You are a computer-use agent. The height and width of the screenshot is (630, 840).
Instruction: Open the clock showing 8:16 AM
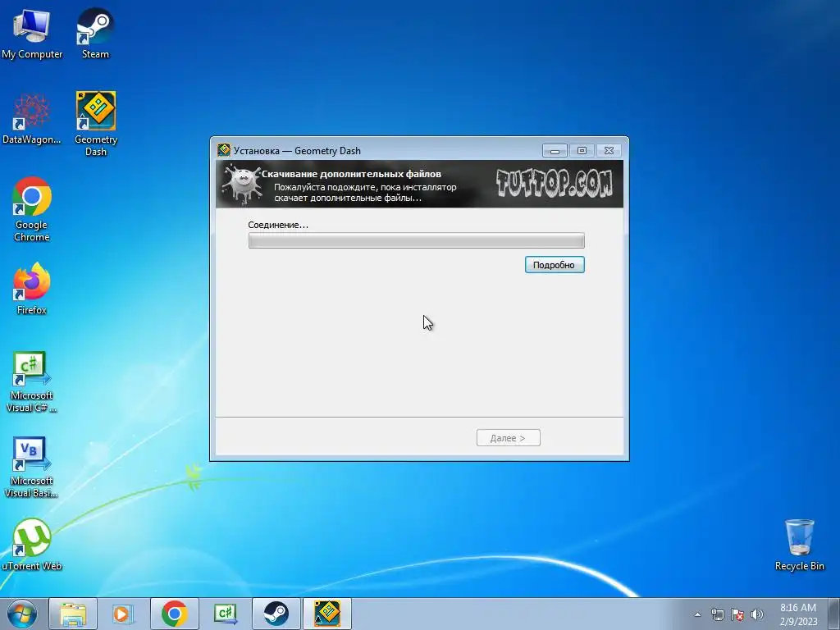(x=798, y=614)
